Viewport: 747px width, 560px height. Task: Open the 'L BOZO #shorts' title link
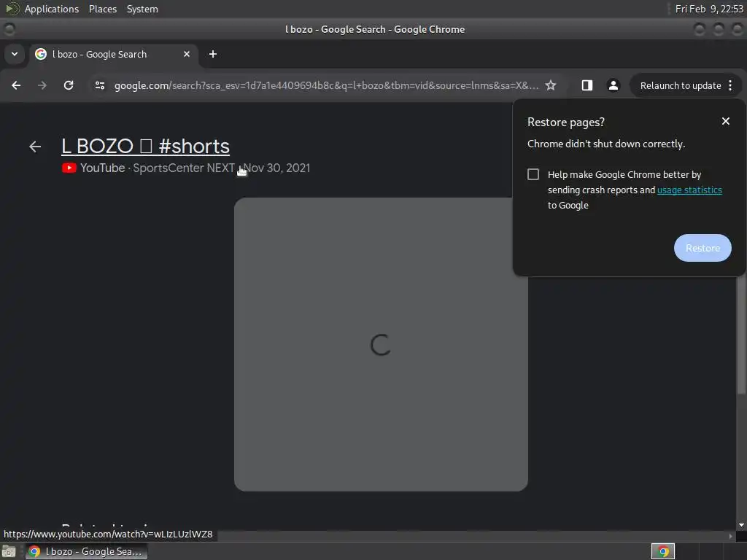pos(145,146)
